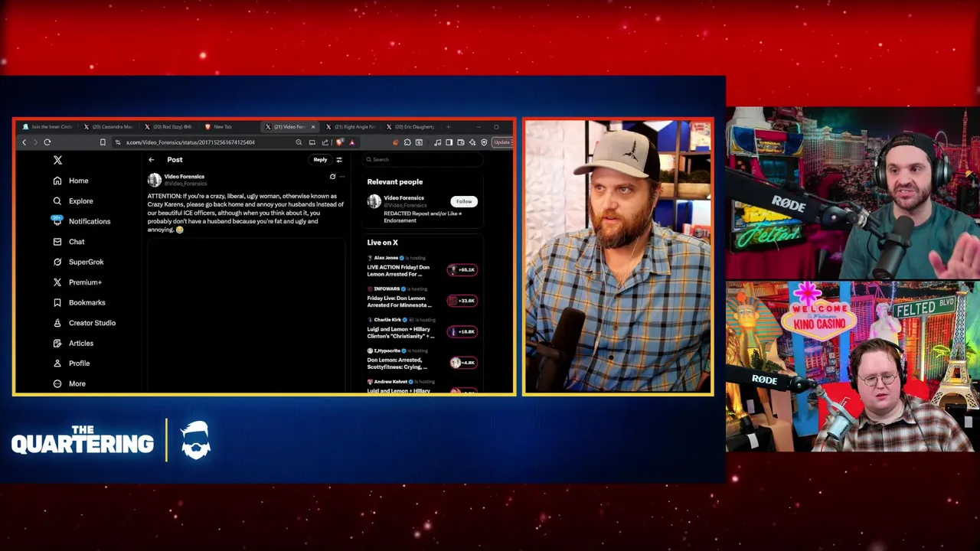The image size is (980, 551).
Task: Click Video Forensics post author avatar
Action: coord(155,180)
